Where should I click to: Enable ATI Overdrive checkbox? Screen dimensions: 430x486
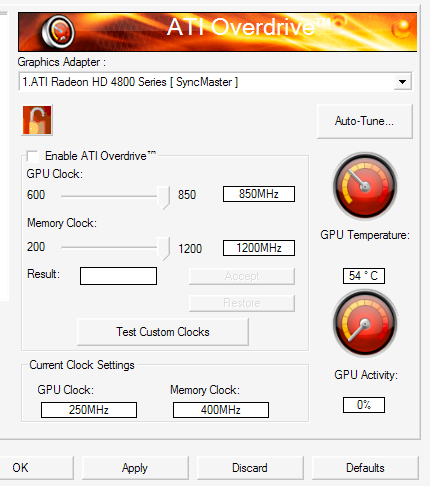(x=33, y=156)
